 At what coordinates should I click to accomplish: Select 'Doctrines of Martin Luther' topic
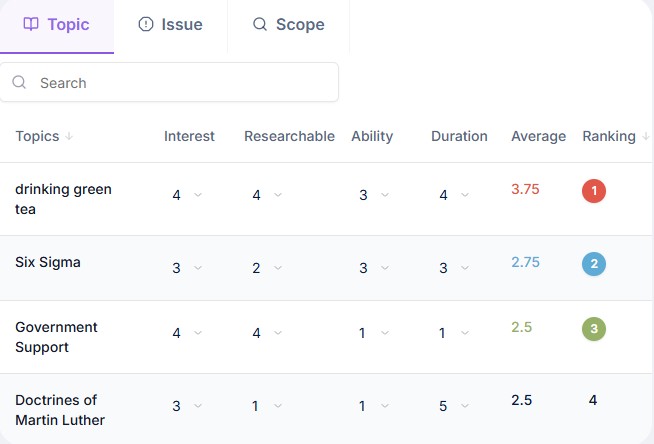coord(60,410)
